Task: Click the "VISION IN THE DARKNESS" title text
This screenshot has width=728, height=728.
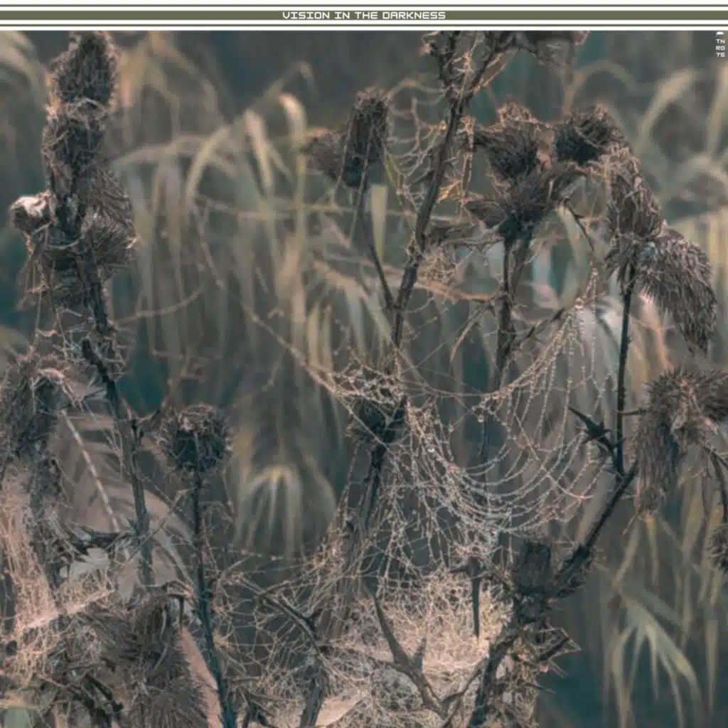Action: click(x=363, y=15)
